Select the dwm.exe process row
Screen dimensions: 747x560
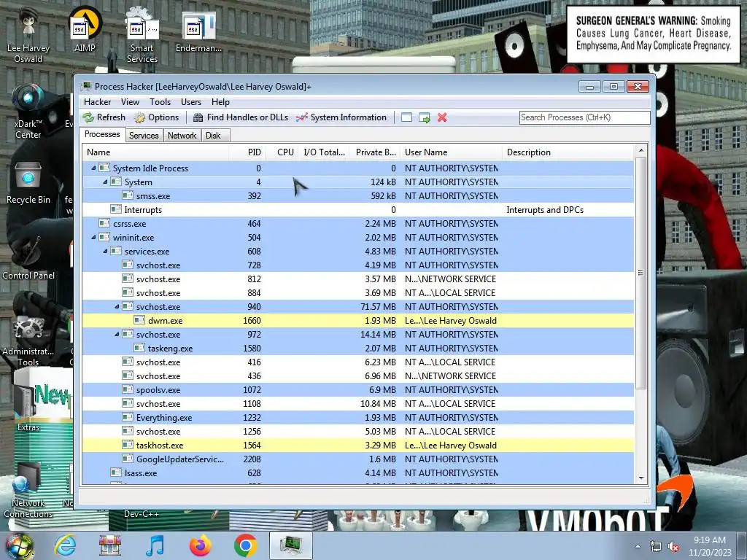(x=358, y=321)
